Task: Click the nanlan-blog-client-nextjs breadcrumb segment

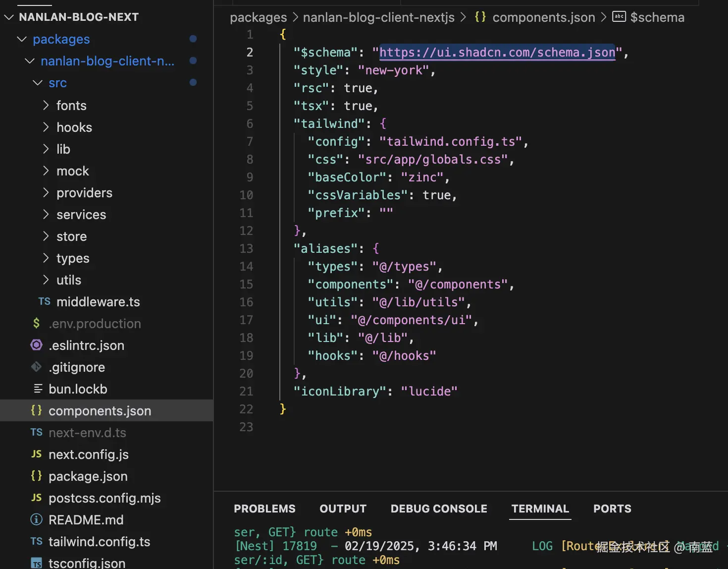Action: coord(379,17)
